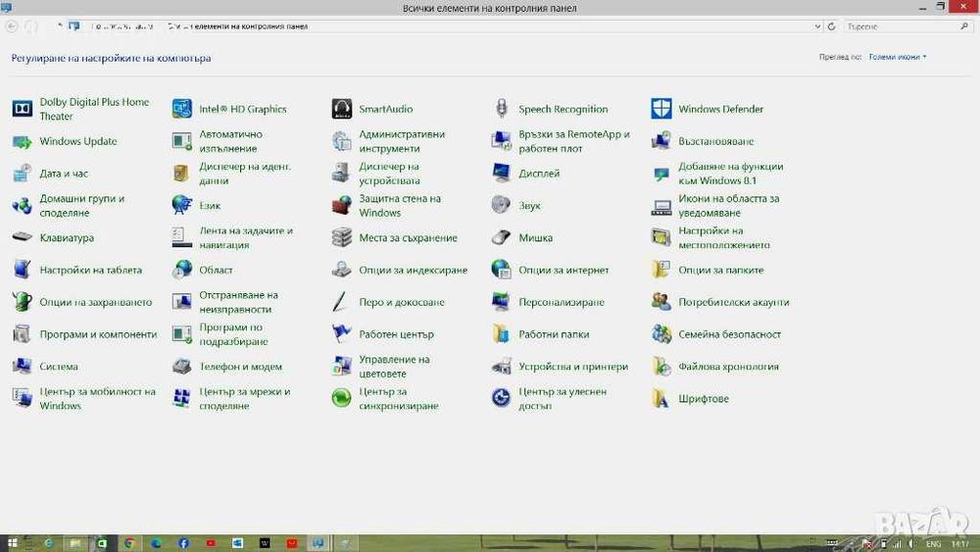This screenshot has height=552, width=980.
Task: Open the Intel HD Graphics icon
Action: coord(182,109)
